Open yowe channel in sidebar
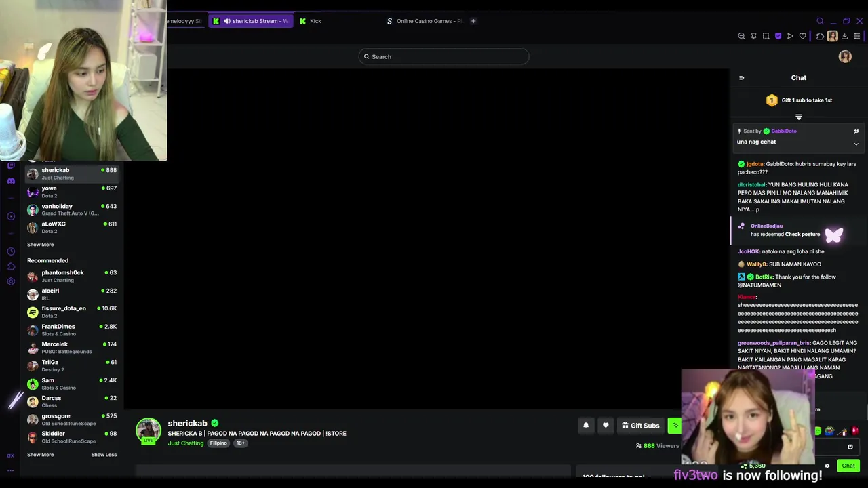Screen dimensions: 868x488 tap(72, 192)
